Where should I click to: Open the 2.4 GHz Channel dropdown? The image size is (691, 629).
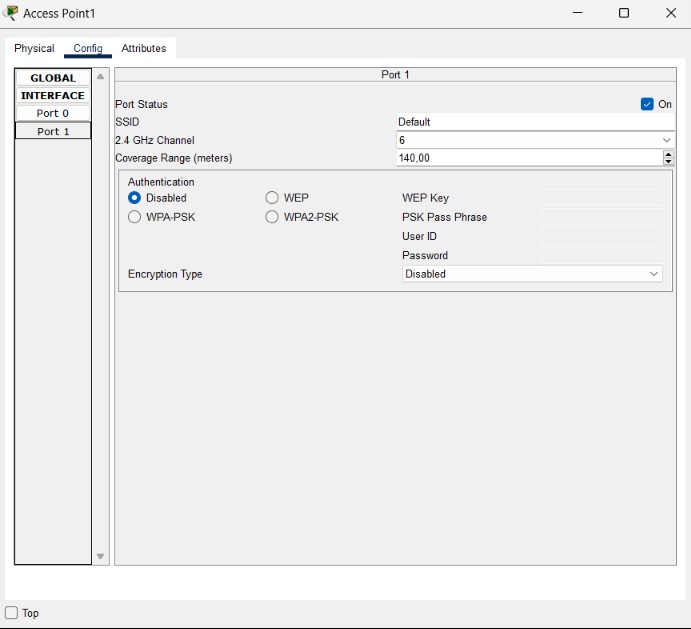click(535, 140)
